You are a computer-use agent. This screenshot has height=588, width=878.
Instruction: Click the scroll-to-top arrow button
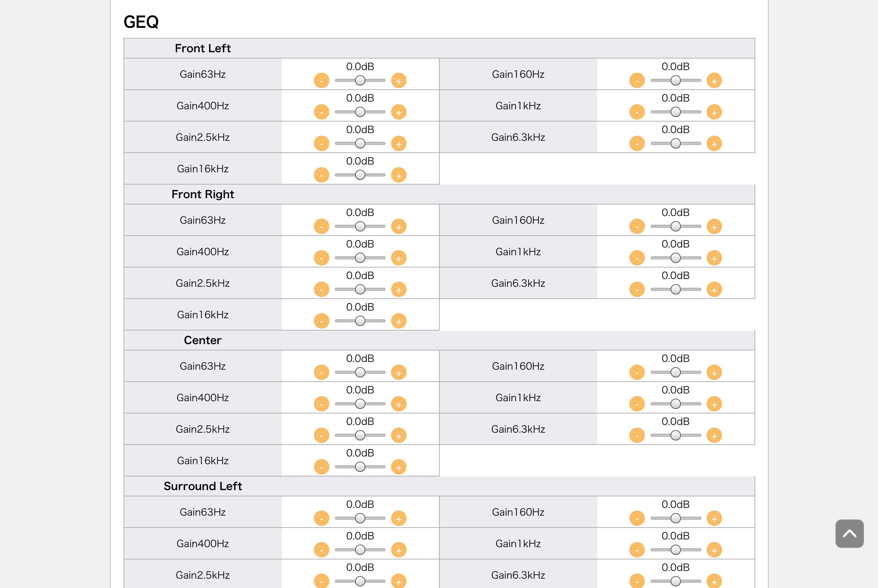pyautogui.click(x=849, y=534)
